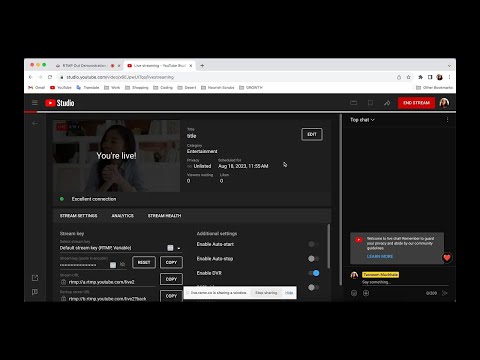Click the bookmark highlight icon in Studio header

370,103
